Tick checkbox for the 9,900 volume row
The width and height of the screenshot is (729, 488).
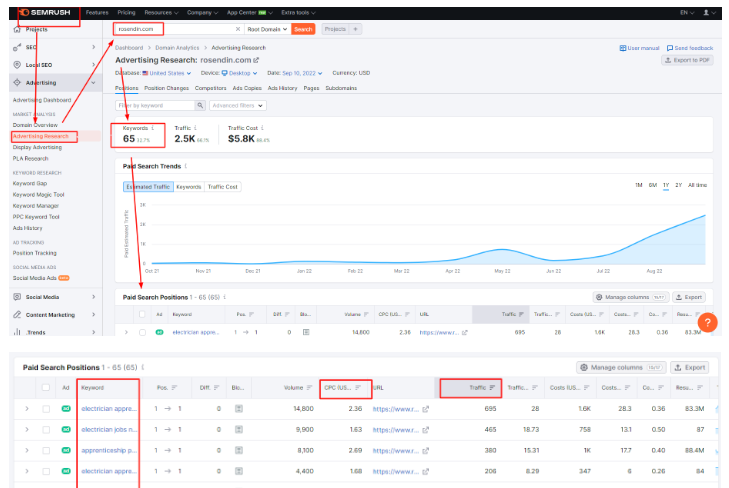click(46, 429)
